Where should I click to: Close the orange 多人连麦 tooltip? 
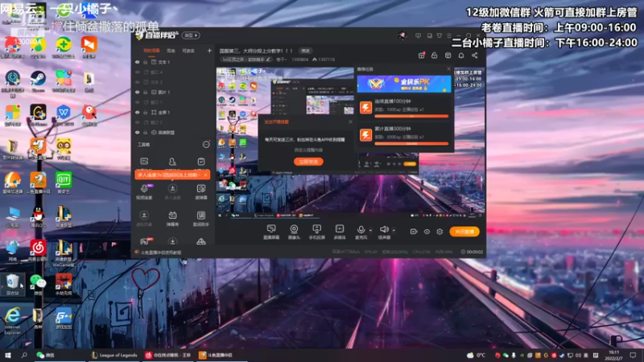[205, 175]
